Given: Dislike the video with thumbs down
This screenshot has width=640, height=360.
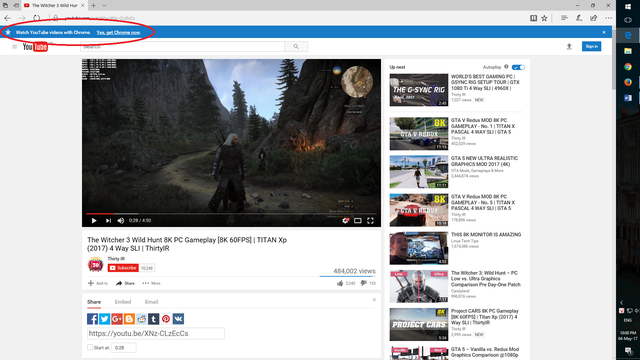Looking at the screenshot, I should [363, 283].
